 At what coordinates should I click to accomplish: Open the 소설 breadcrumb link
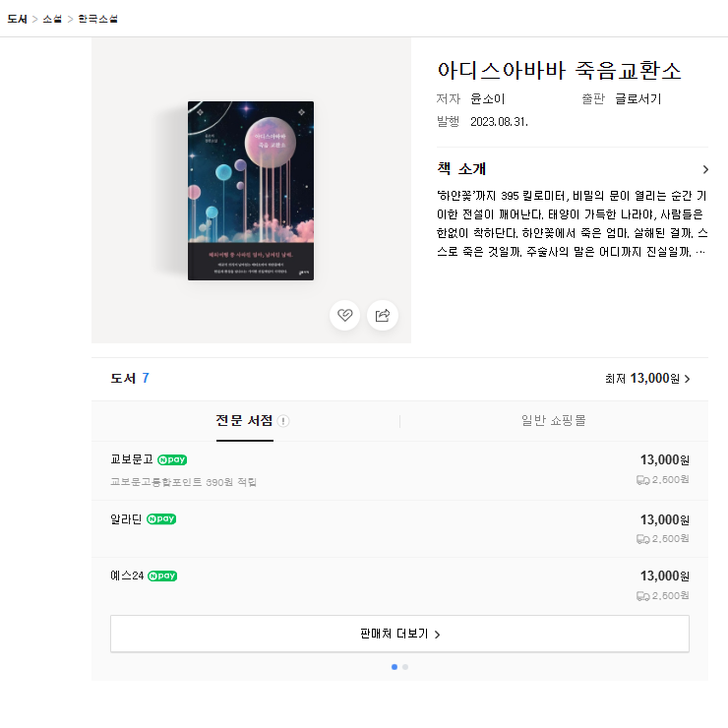point(52,19)
